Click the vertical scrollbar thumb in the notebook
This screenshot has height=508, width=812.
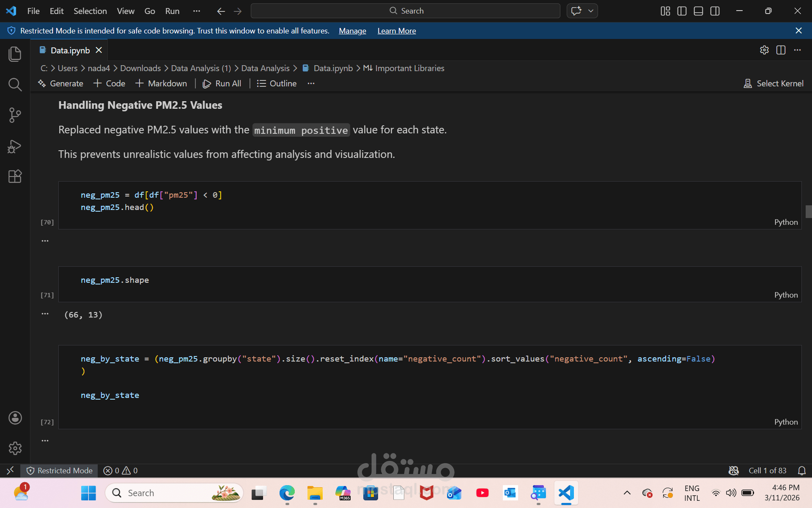pyautogui.click(x=808, y=211)
